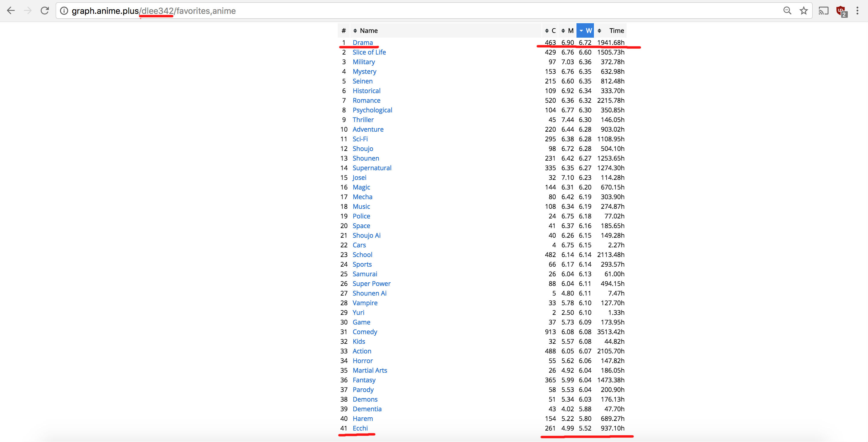This screenshot has width=868, height=442.
Task: Click the zoom magnifier icon in address bar
Action: coord(787,11)
